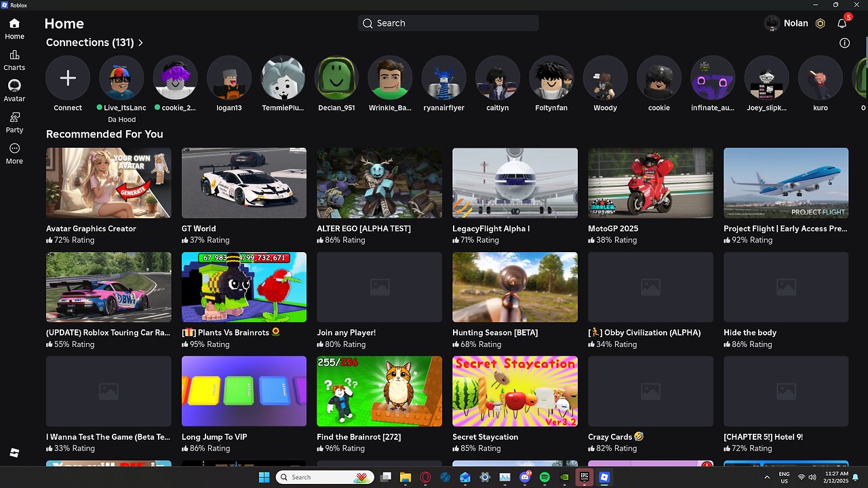
Task: Open the Live_ItsLanc friend avatar
Action: pos(121,78)
